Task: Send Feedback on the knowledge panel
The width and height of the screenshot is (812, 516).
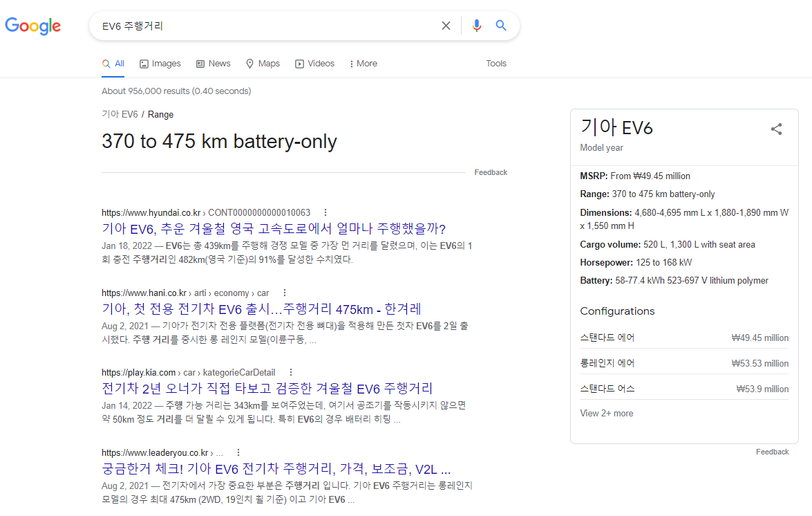Action: [x=772, y=451]
